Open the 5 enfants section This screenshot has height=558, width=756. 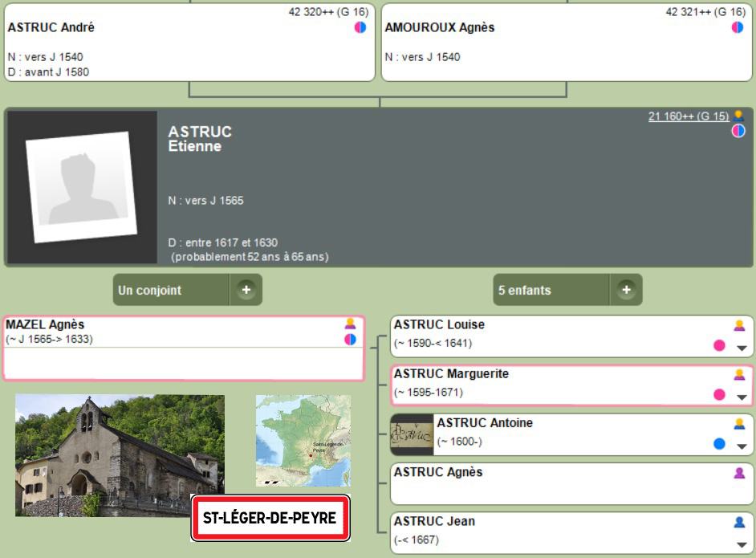tap(551, 290)
